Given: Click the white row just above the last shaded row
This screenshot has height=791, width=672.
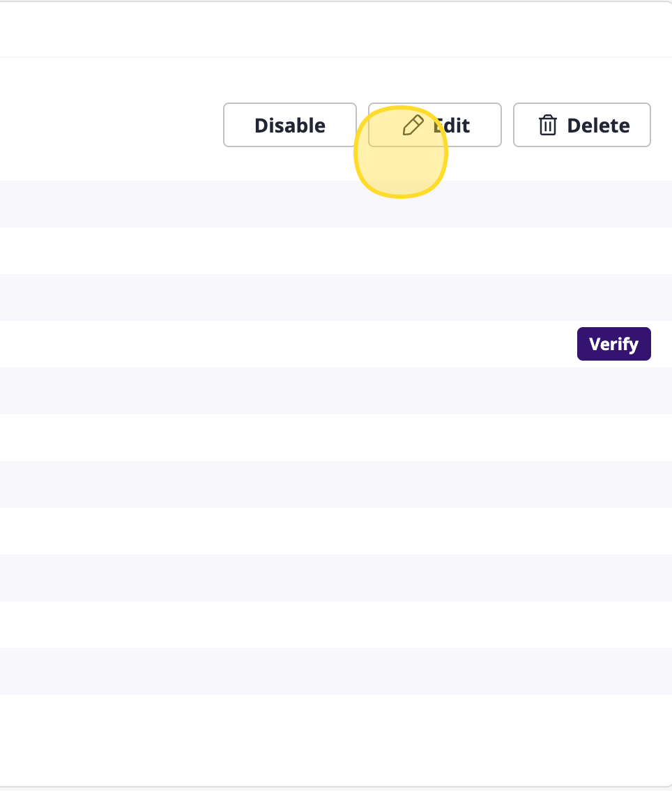Looking at the screenshot, I should pyautogui.click(x=279, y=624).
